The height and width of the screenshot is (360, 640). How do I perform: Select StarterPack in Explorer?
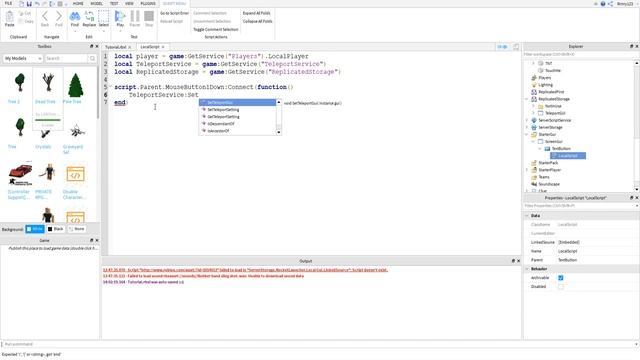pos(548,162)
